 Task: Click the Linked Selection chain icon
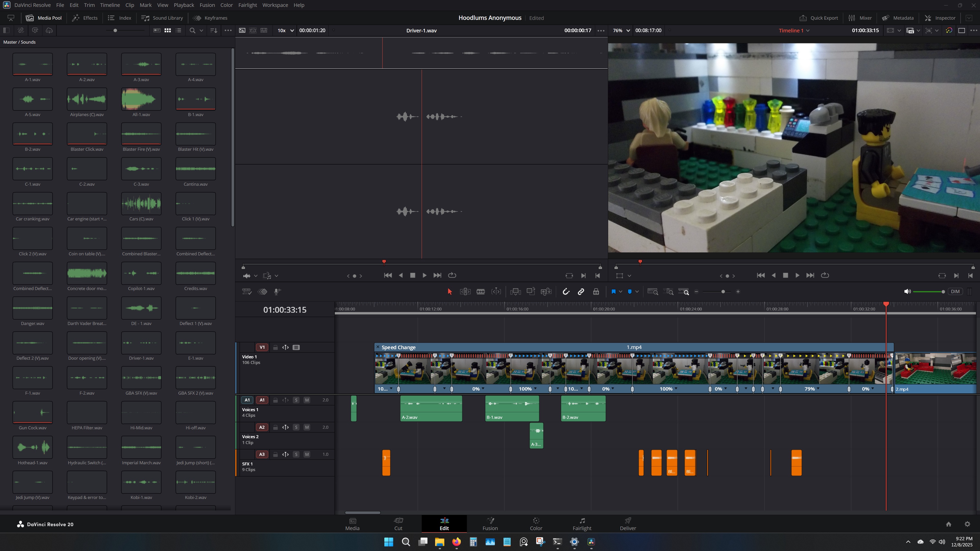pyautogui.click(x=581, y=292)
